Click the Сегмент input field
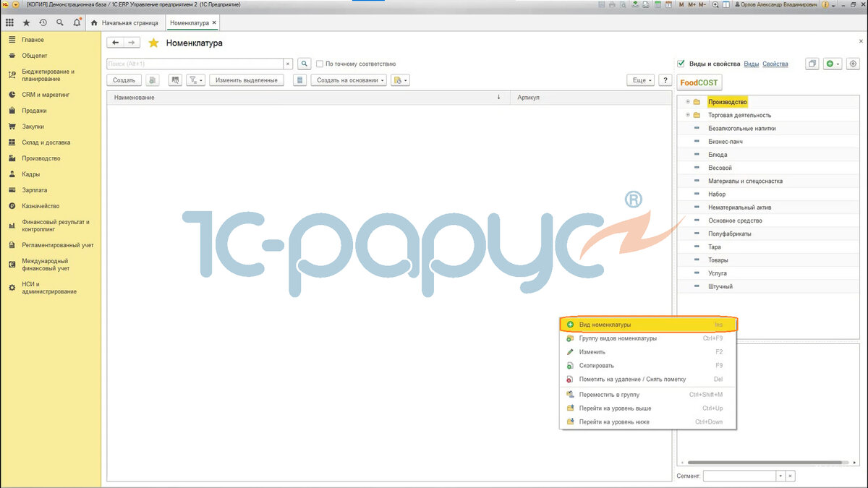The width and height of the screenshot is (868, 488). [739, 476]
